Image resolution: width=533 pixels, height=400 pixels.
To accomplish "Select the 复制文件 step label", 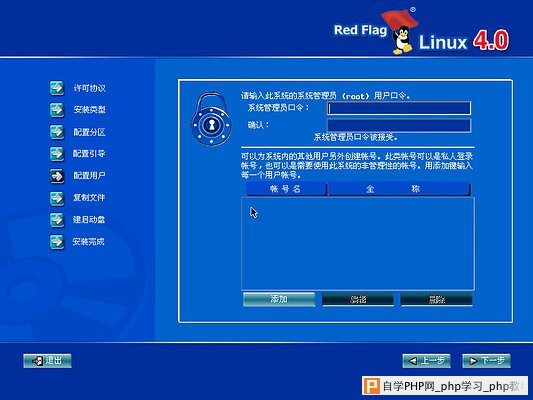I will [89, 197].
